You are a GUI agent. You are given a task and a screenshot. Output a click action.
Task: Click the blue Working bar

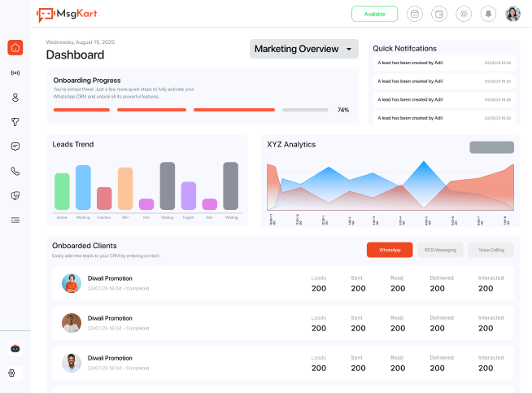(x=83, y=187)
